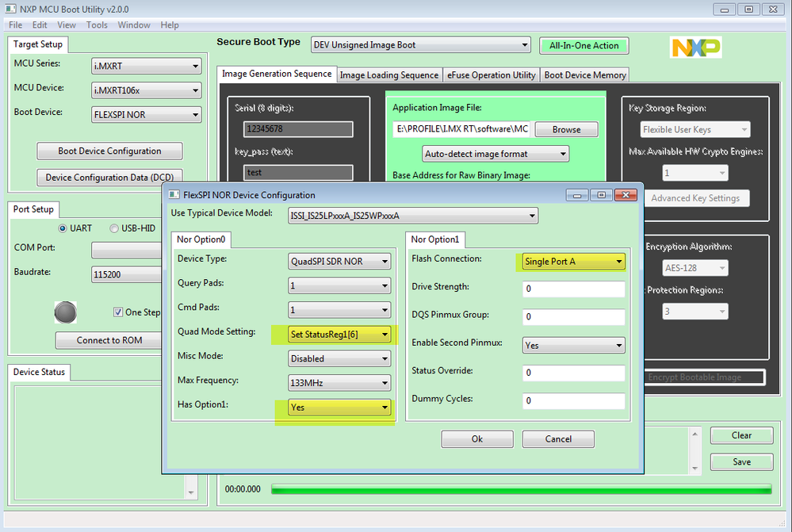
Task: Click the green progress bar
Action: pos(522,488)
